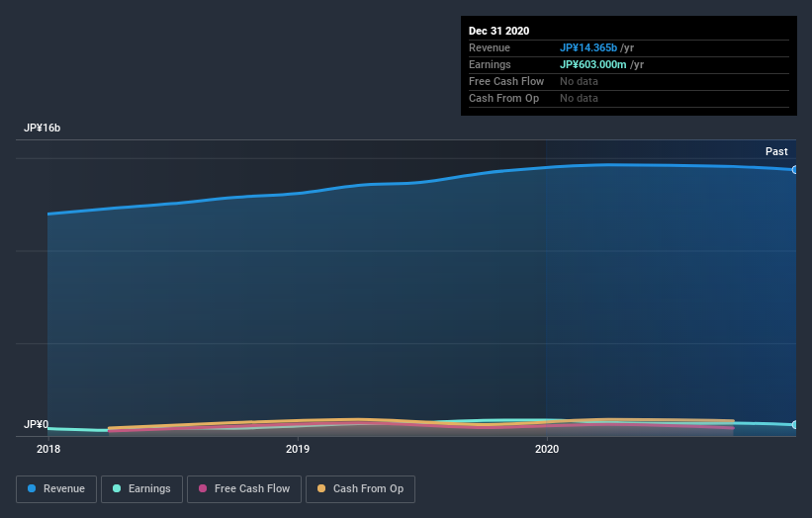Viewport: 812px width, 518px height.
Task: Click the JP¥14.365b revenue value
Action: pyautogui.click(x=588, y=47)
